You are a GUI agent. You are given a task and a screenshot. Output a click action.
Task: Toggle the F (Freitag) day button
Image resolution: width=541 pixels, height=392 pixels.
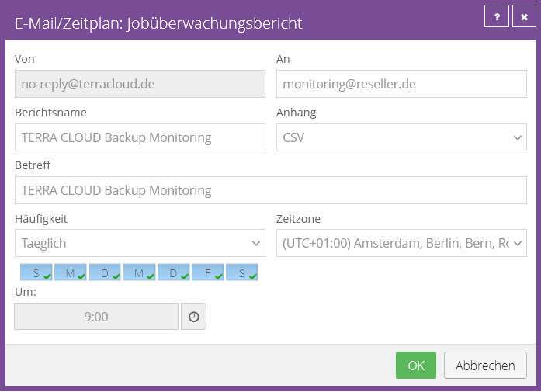click(x=208, y=272)
